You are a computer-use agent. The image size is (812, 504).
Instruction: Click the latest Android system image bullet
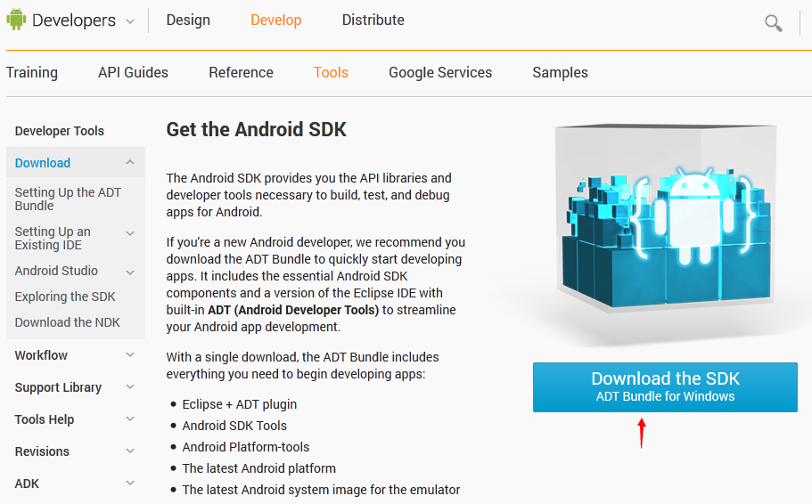[x=321, y=490]
